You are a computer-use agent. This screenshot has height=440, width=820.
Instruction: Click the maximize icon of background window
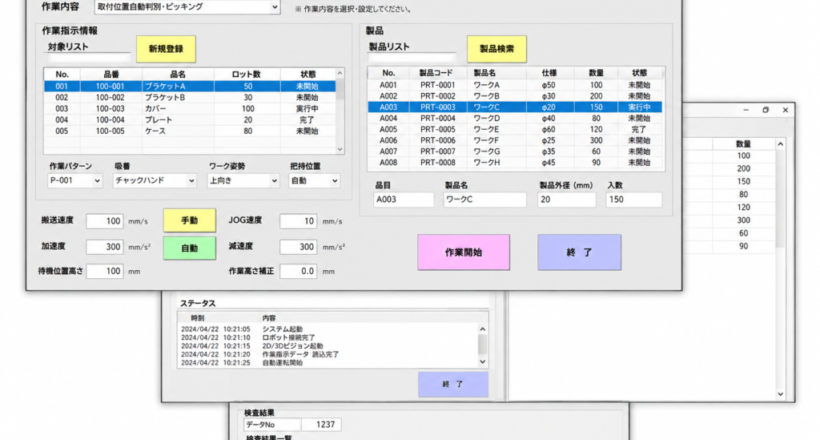point(766,110)
